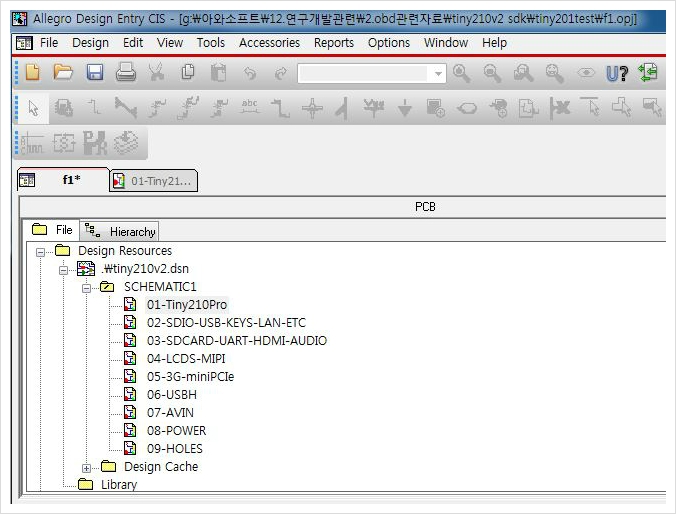Select the 01-Tiny210Pro schematic page
Viewport: 676px width, 514px height.
(x=187, y=304)
